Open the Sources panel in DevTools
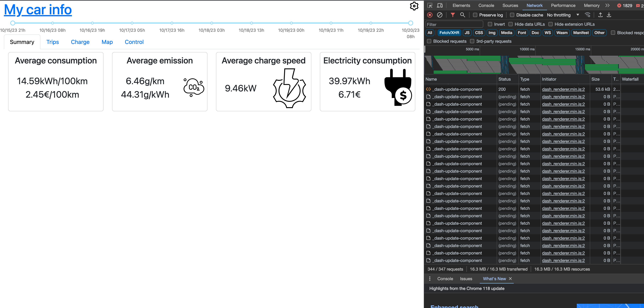 click(x=510, y=5)
